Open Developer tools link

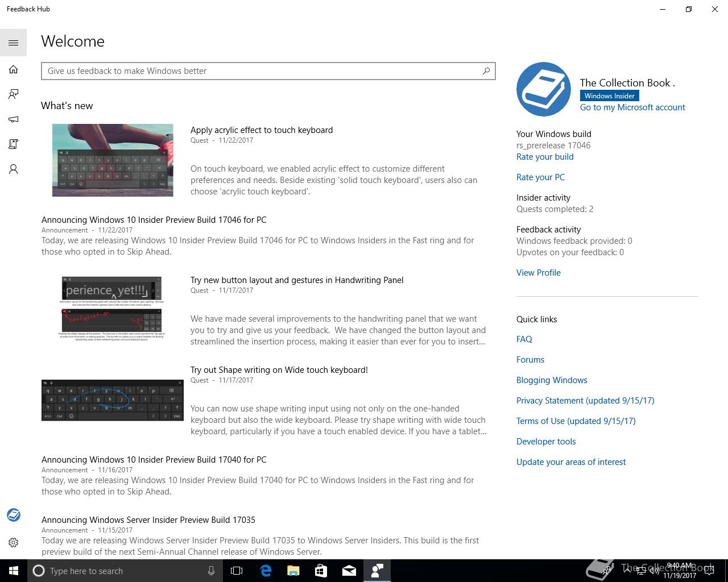click(546, 442)
